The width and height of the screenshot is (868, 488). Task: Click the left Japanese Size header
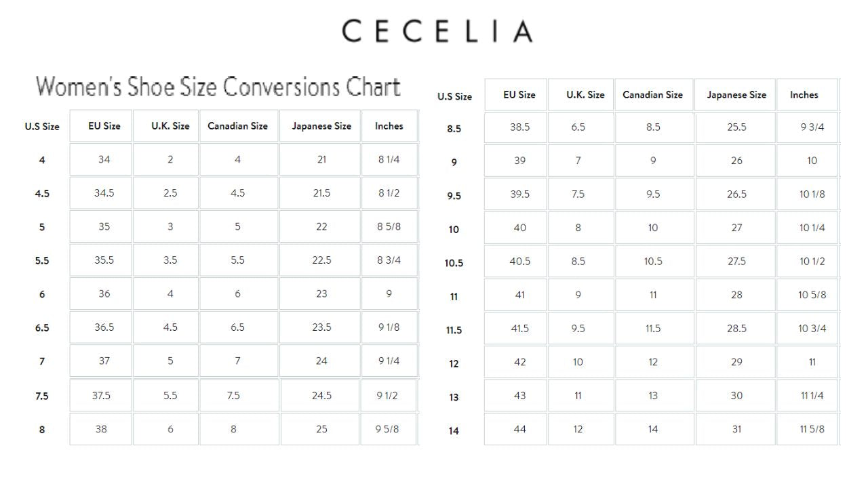coord(321,126)
